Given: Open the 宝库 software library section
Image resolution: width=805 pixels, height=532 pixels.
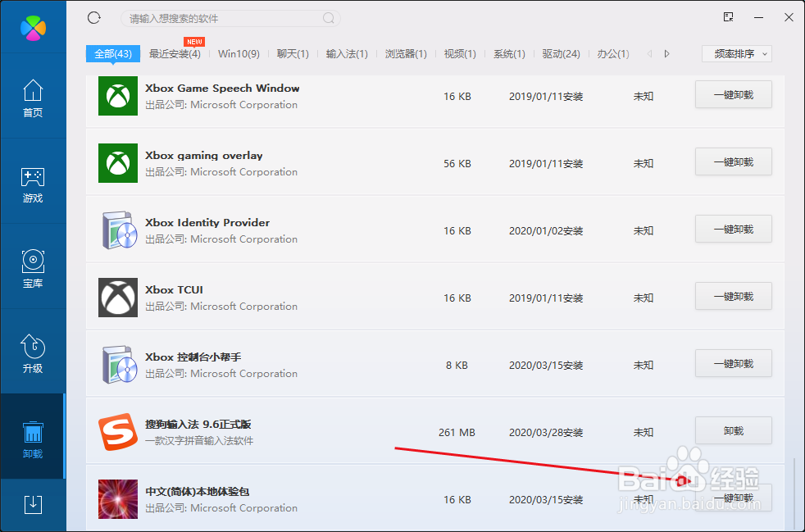Looking at the screenshot, I should point(33,269).
